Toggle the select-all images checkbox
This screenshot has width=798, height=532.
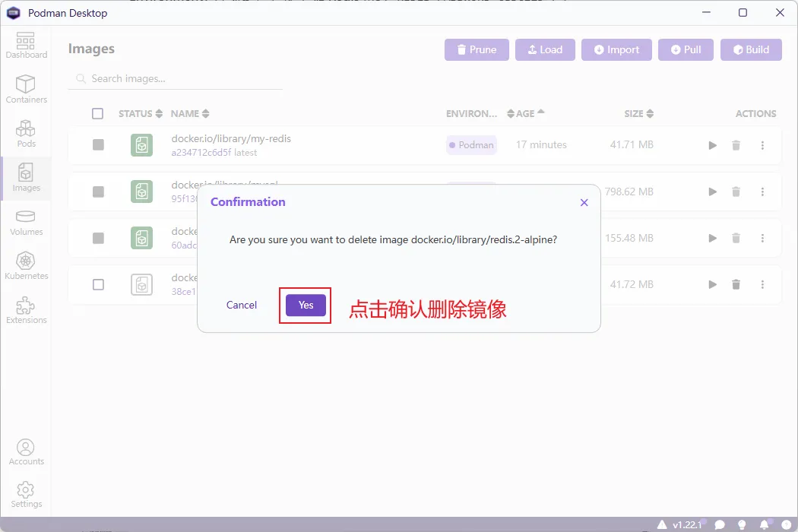98,113
